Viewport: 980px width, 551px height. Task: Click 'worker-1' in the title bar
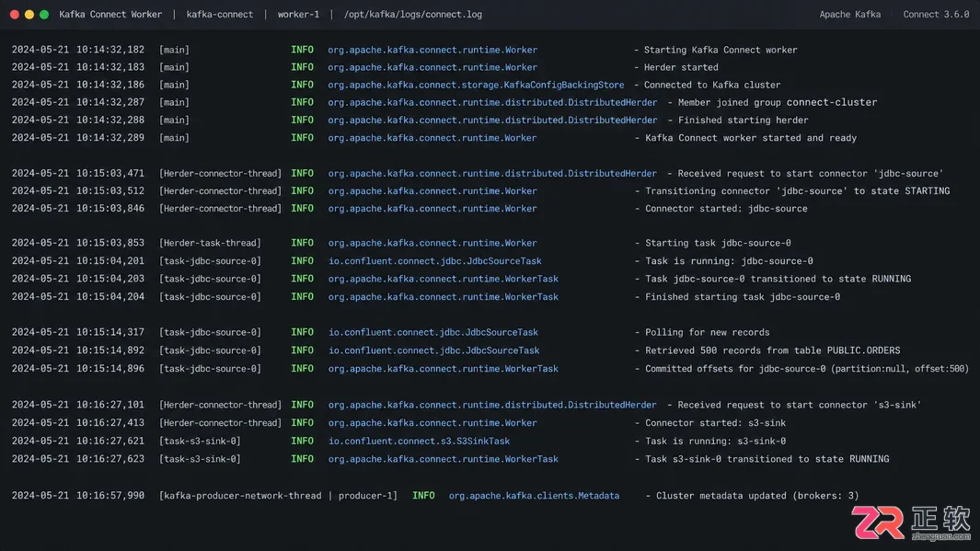click(298, 15)
